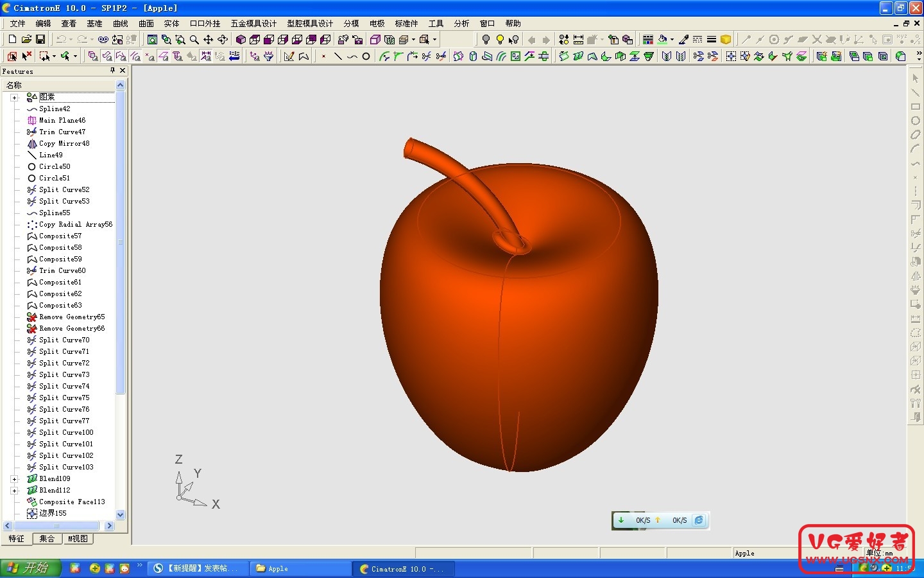The width and height of the screenshot is (924, 578).
Task: Activate the Rotate view icon
Action: click(223, 40)
